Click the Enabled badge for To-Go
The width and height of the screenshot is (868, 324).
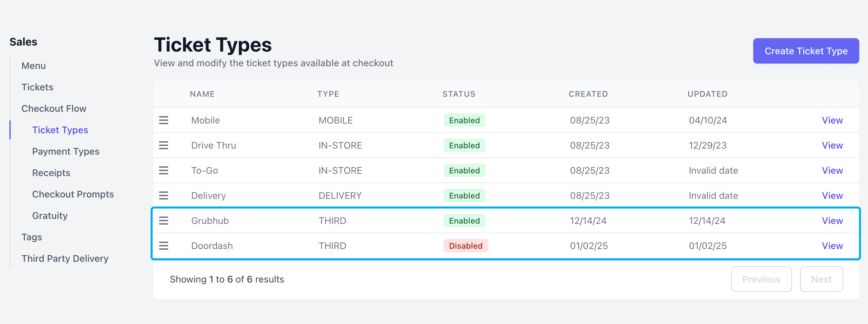[x=464, y=171]
